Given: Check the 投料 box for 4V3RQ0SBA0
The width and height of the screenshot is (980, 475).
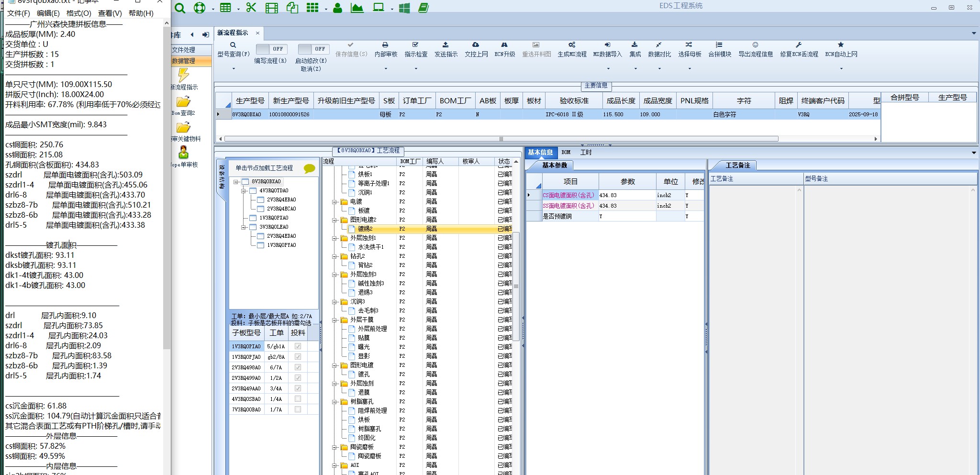Looking at the screenshot, I should point(298,399).
